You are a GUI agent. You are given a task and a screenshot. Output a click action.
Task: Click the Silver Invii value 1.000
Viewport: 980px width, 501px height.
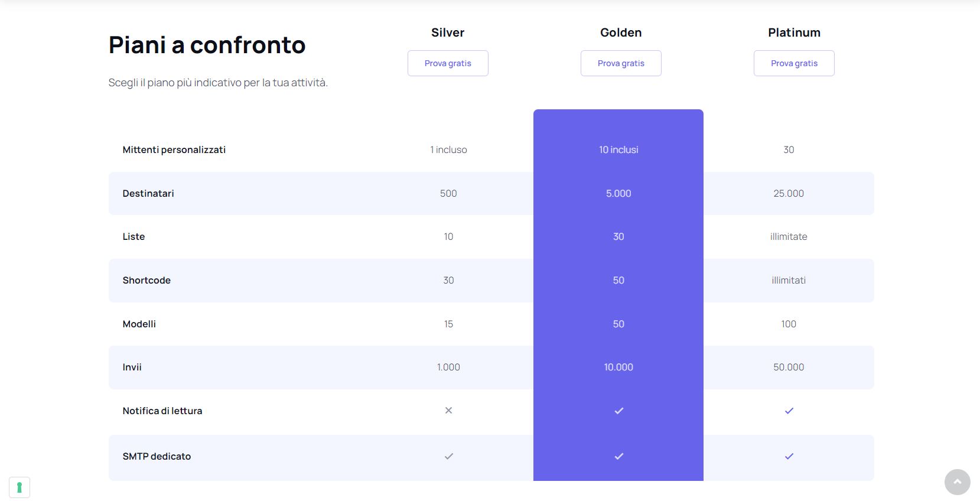pos(448,367)
